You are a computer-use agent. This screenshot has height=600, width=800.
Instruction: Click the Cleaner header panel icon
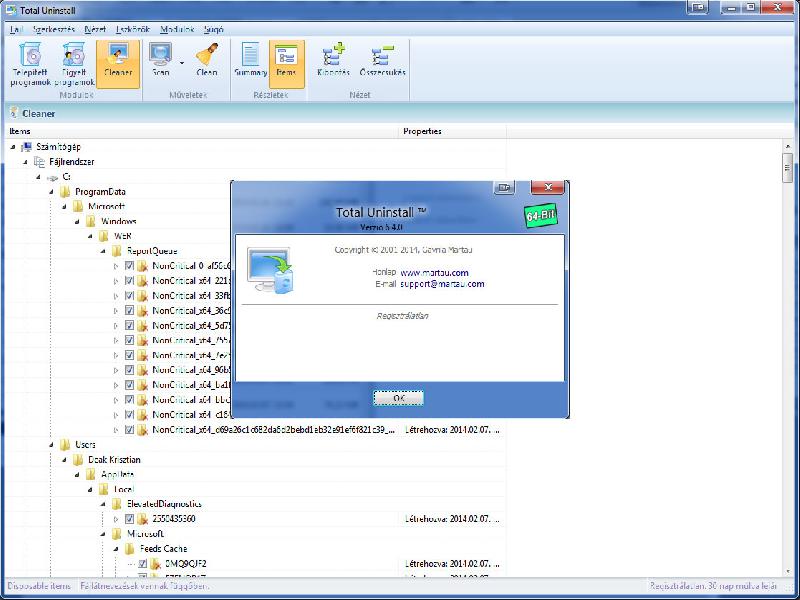14,113
